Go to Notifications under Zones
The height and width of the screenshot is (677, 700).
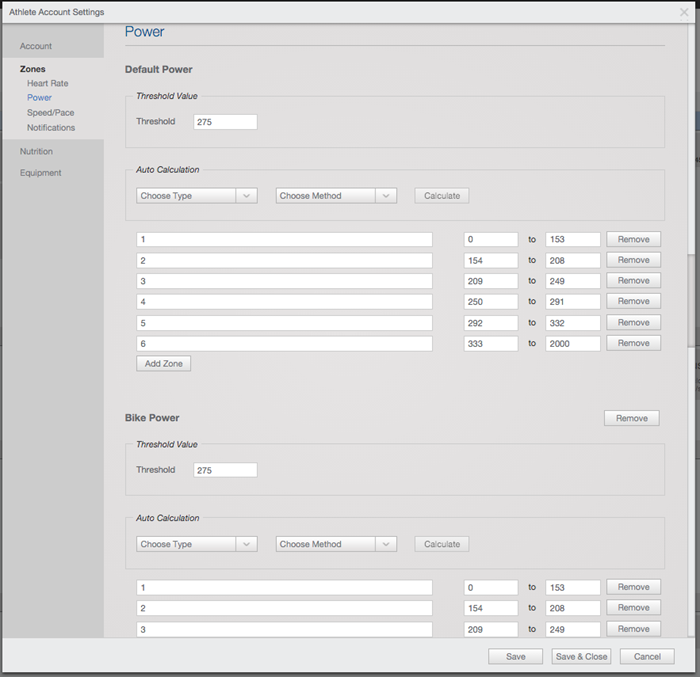pos(51,128)
